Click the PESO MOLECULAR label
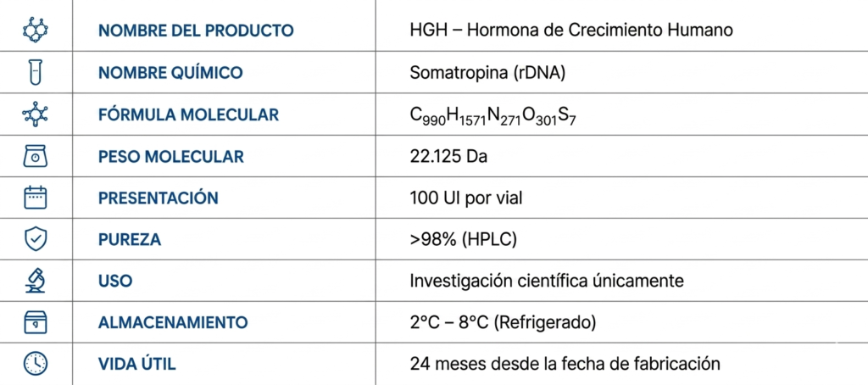Screen dimensions: 868x385 tap(171, 156)
